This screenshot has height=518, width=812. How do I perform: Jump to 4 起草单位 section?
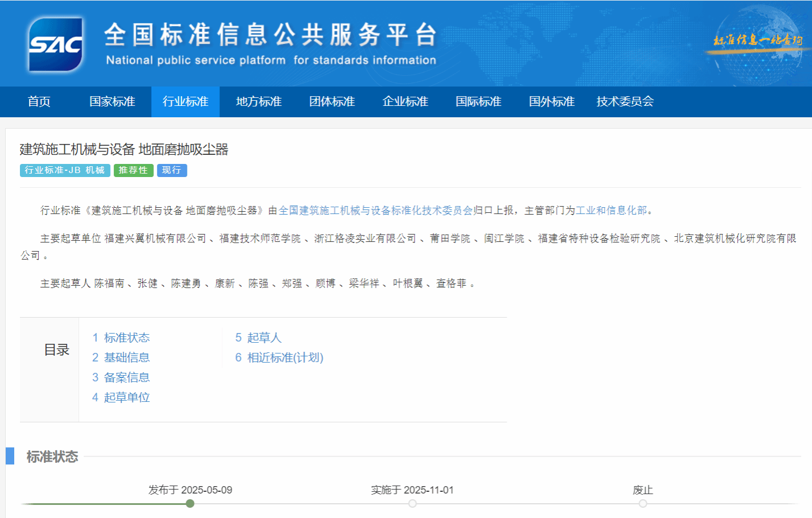[121, 398]
